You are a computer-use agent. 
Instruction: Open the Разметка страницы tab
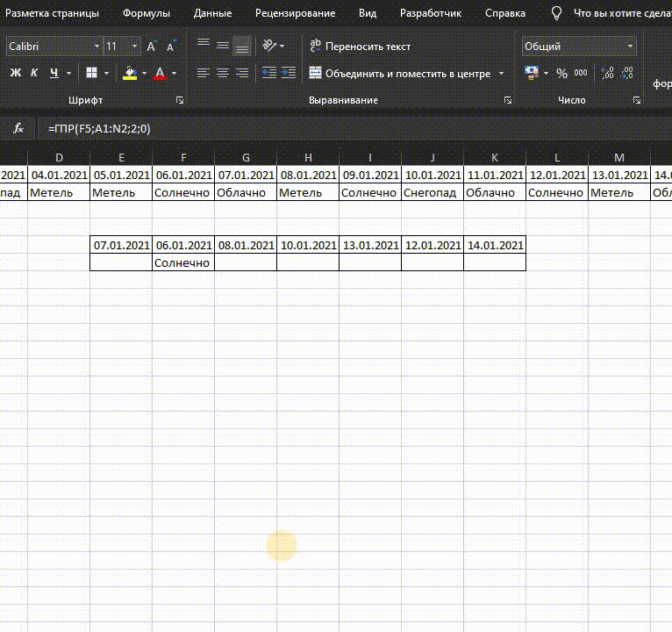52,13
